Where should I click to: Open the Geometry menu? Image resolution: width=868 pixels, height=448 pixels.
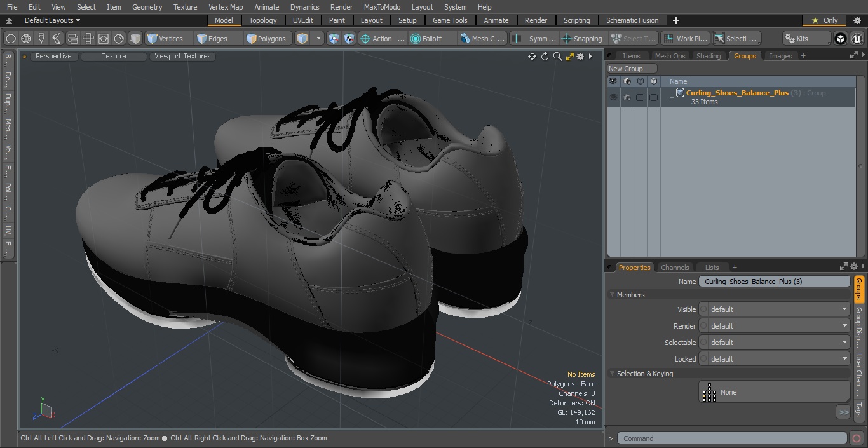click(x=147, y=7)
